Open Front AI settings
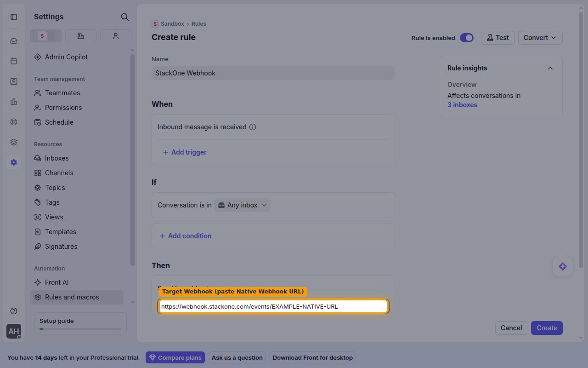 tap(77, 282)
